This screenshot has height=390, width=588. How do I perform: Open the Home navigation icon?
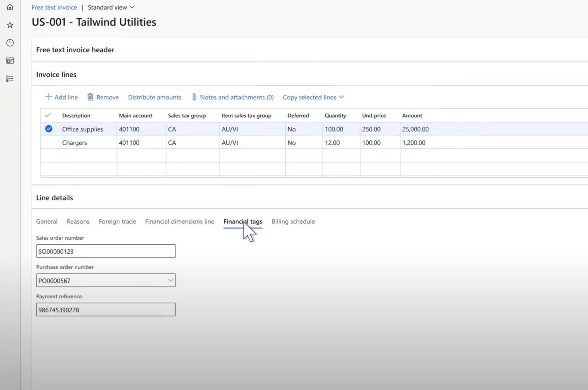(x=10, y=6)
